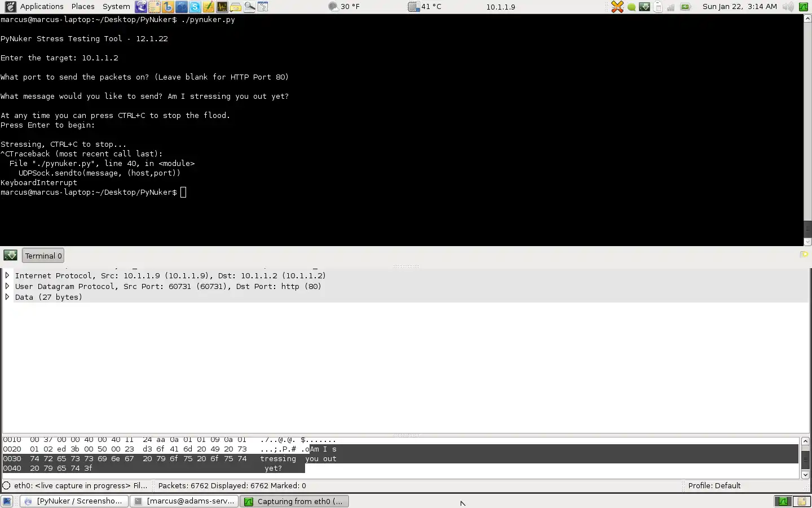Viewport: 812px width, 508px height.
Task: Click the capture status circle icon
Action: pyautogui.click(x=6, y=485)
